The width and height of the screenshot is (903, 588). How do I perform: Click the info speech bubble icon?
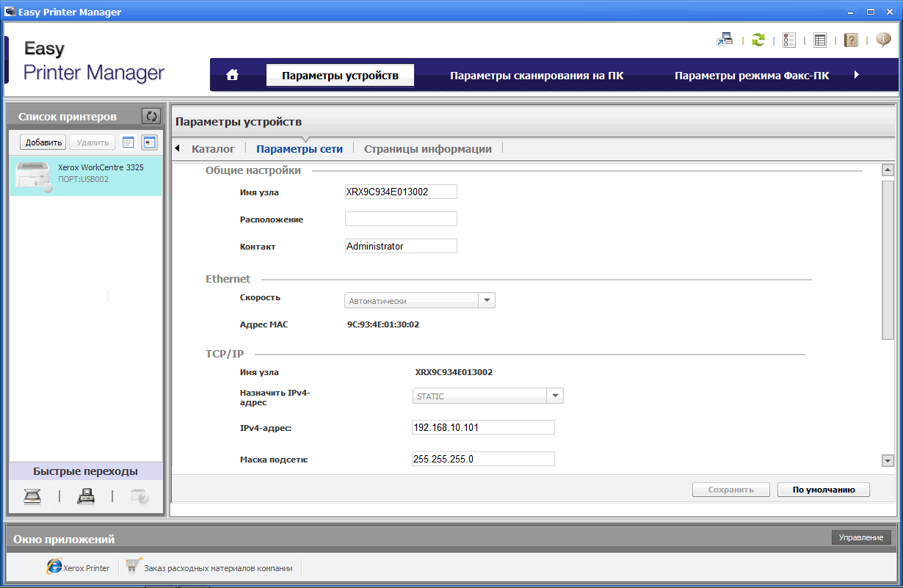883,40
